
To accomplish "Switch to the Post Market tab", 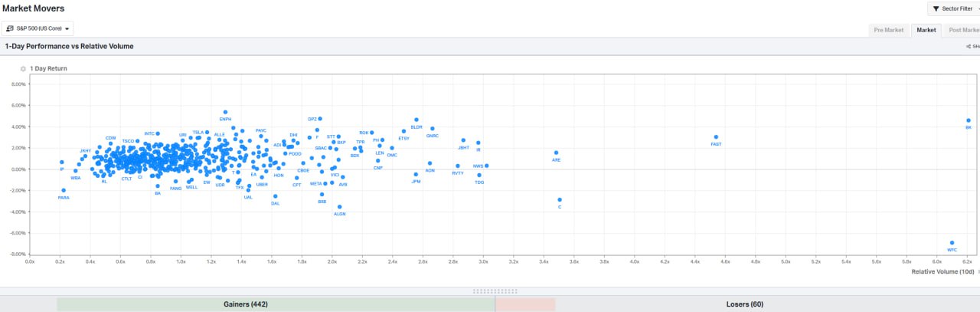I will (x=963, y=30).
